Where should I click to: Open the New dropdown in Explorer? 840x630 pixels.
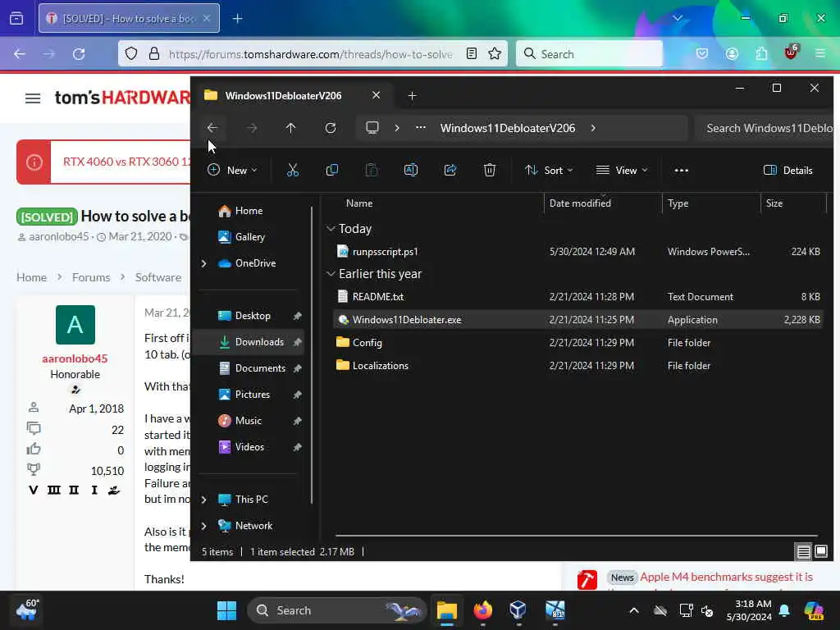[232, 171]
